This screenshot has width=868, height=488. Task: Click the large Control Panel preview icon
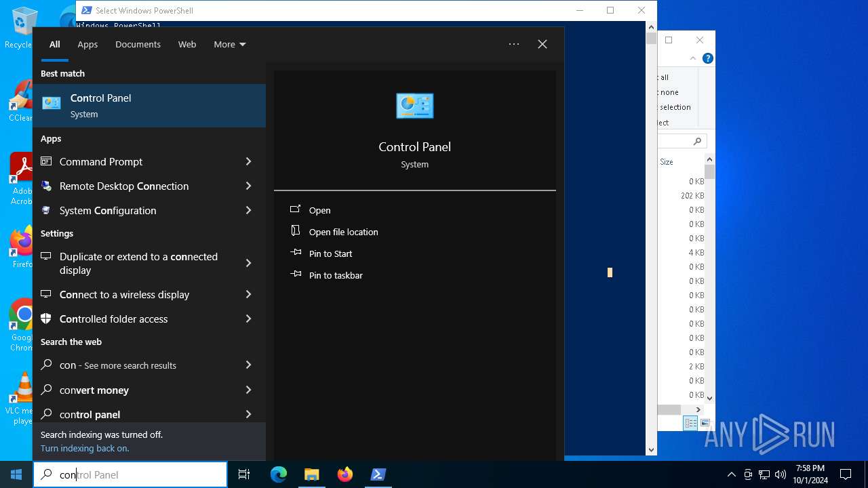pyautogui.click(x=414, y=106)
